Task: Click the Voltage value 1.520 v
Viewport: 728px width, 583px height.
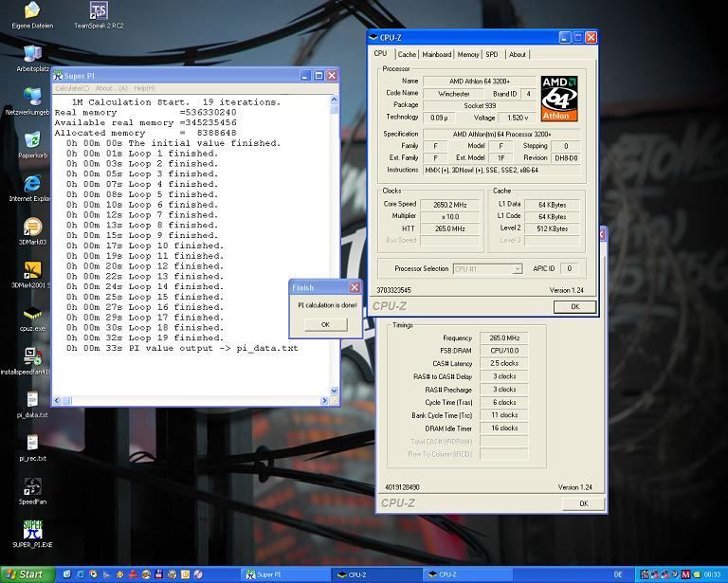Action: tap(518, 118)
